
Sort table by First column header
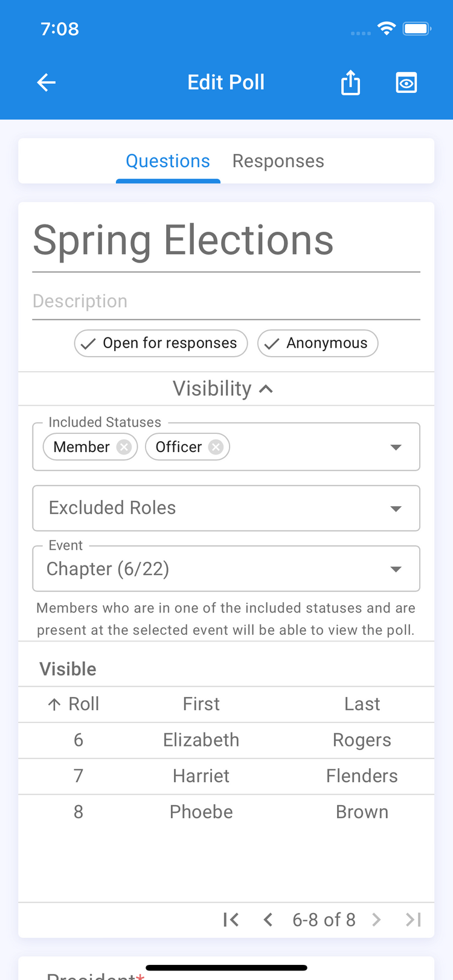201,704
